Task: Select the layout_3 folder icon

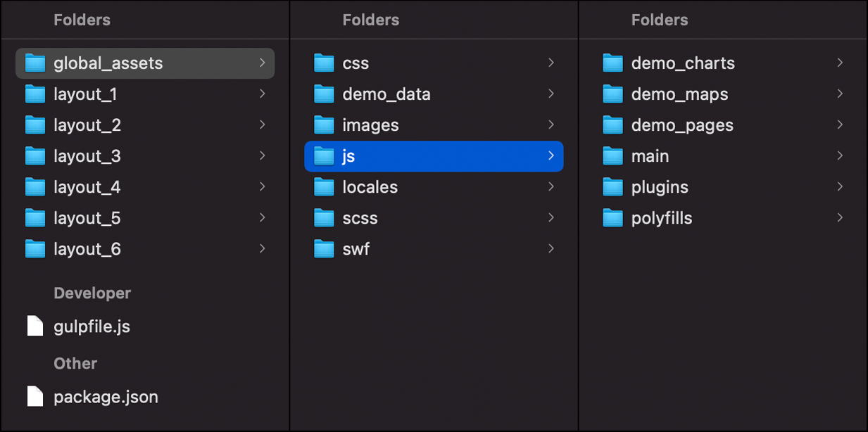Action: 35,156
